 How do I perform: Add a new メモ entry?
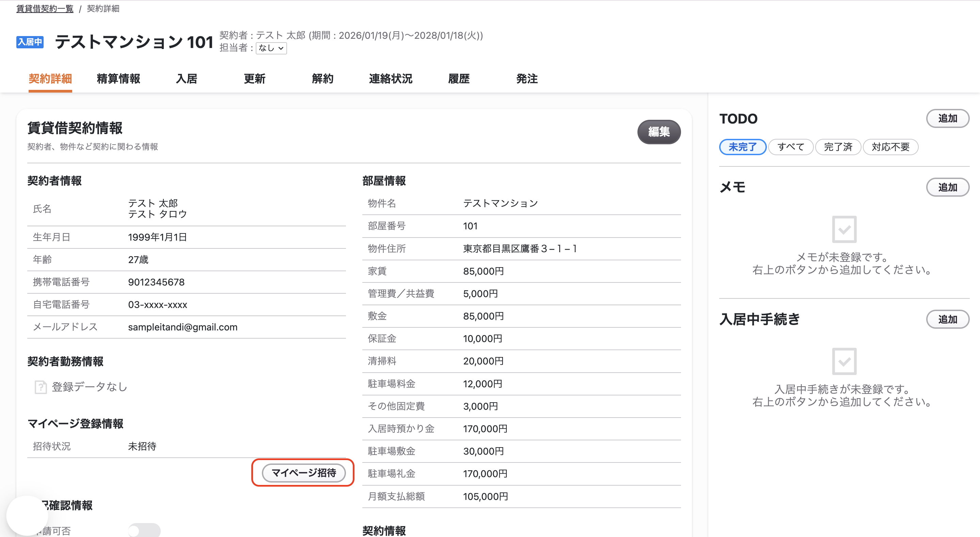tap(947, 187)
